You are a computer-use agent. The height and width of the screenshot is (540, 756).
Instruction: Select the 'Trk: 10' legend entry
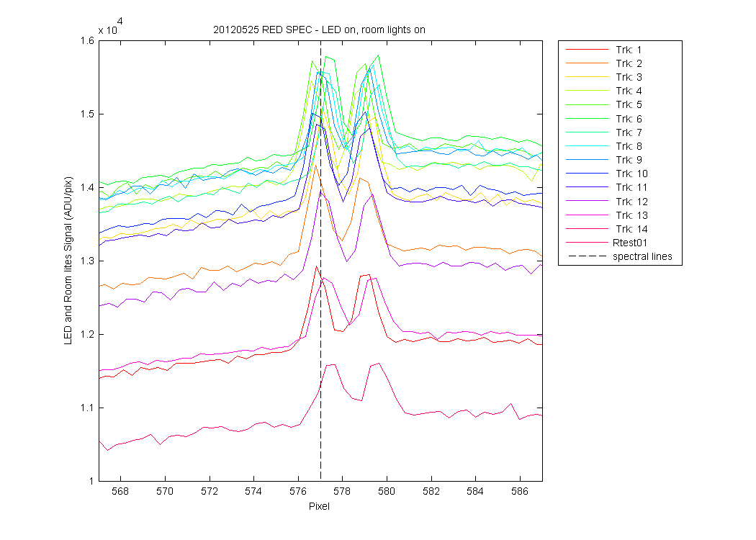[x=606, y=174]
